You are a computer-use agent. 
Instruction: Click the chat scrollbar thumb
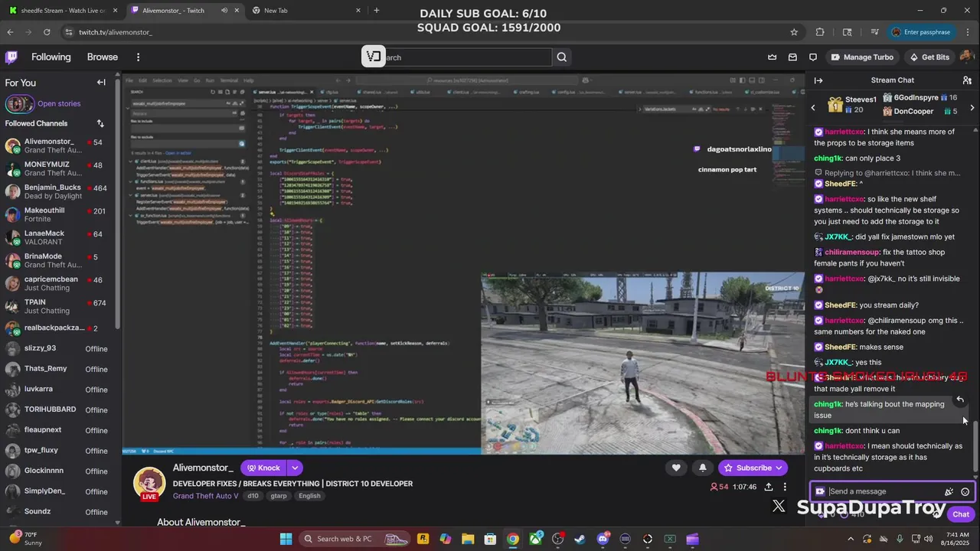[x=975, y=445]
